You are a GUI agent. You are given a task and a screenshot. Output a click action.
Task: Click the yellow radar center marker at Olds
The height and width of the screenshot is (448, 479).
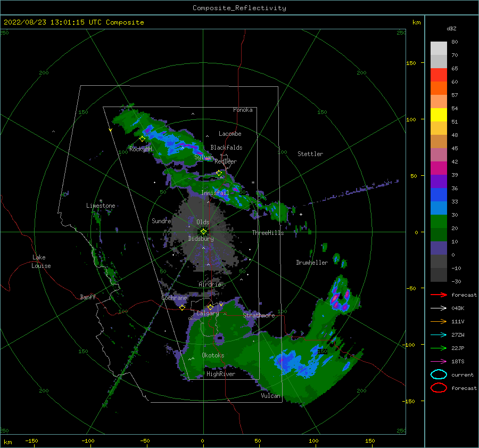pos(203,232)
